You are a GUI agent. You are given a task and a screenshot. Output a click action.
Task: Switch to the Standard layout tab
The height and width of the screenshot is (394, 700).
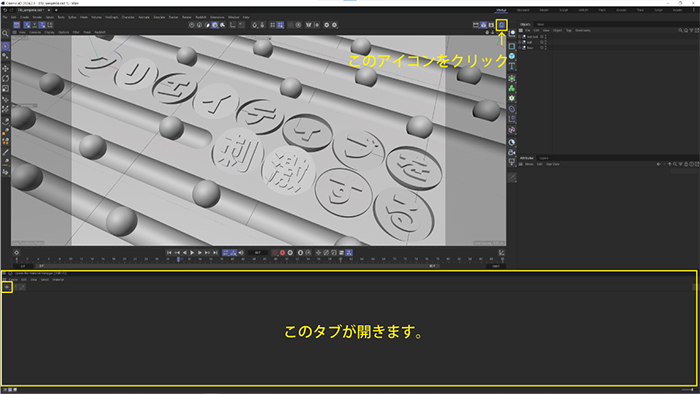click(x=523, y=10)
